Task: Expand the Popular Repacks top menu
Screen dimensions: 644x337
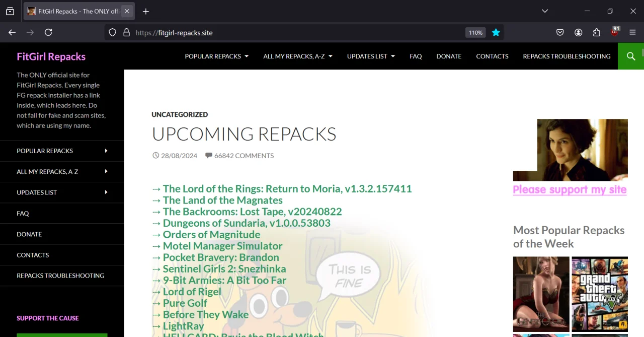Action: pos(217,56)
